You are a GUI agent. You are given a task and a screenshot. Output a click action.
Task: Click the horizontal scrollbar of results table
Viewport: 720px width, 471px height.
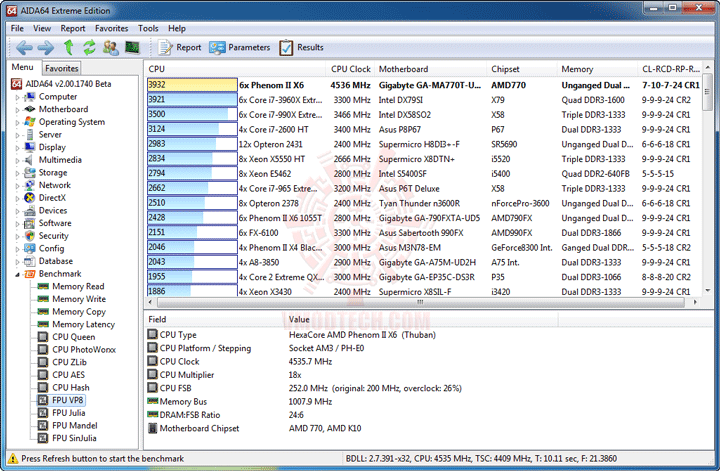(421, 302)
